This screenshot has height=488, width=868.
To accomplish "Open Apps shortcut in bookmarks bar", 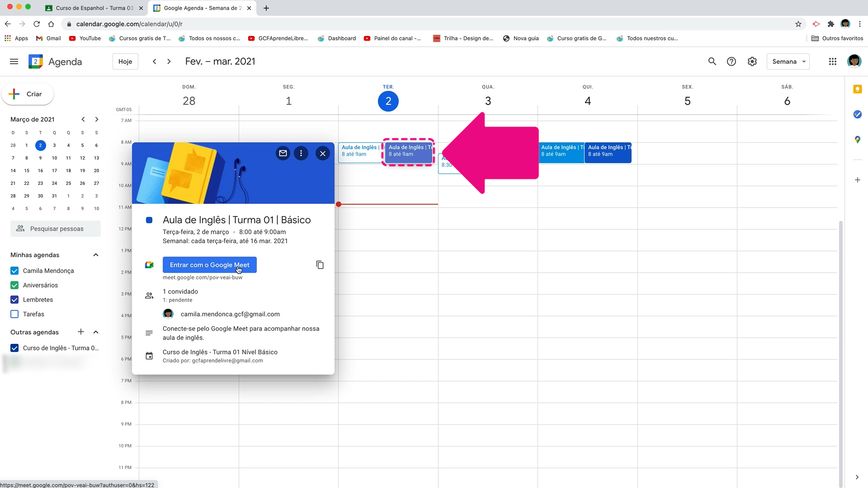I will click(x=16, y=38).
